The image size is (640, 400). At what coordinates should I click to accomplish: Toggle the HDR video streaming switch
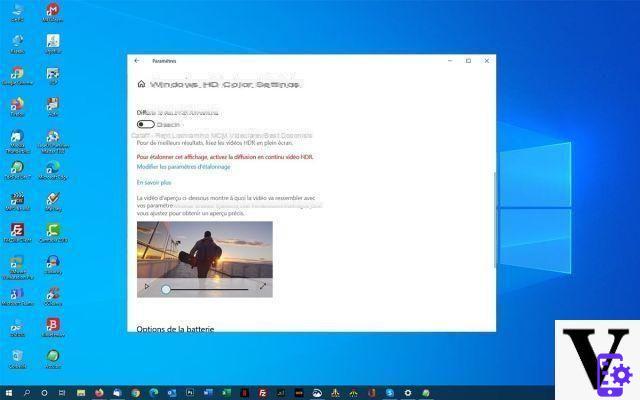click(146, 124)
